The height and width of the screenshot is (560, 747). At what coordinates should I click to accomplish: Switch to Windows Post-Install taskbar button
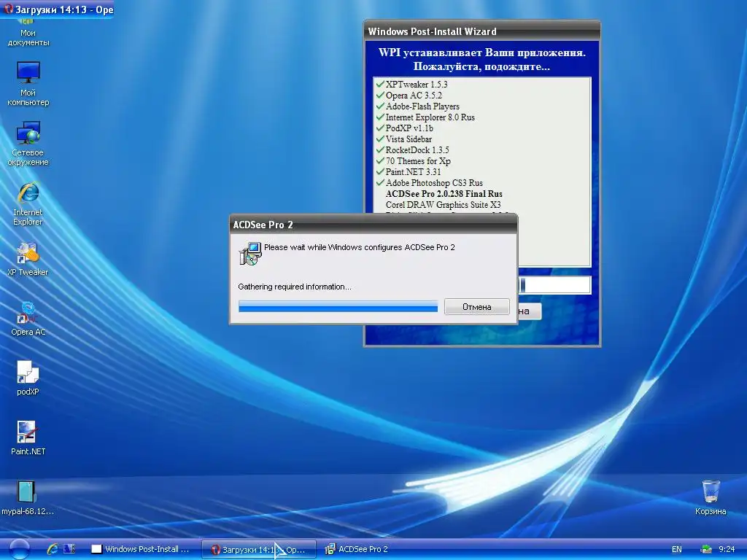click(x=142, y=549)
